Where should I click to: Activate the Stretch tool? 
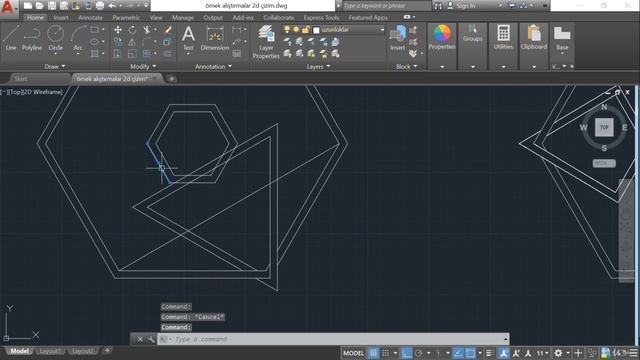click(118, 53)
